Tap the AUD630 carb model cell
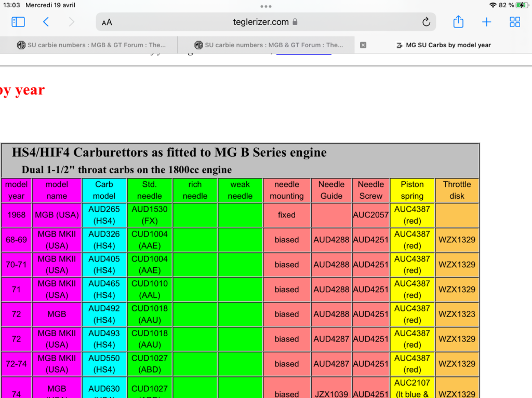 [104, 388]
